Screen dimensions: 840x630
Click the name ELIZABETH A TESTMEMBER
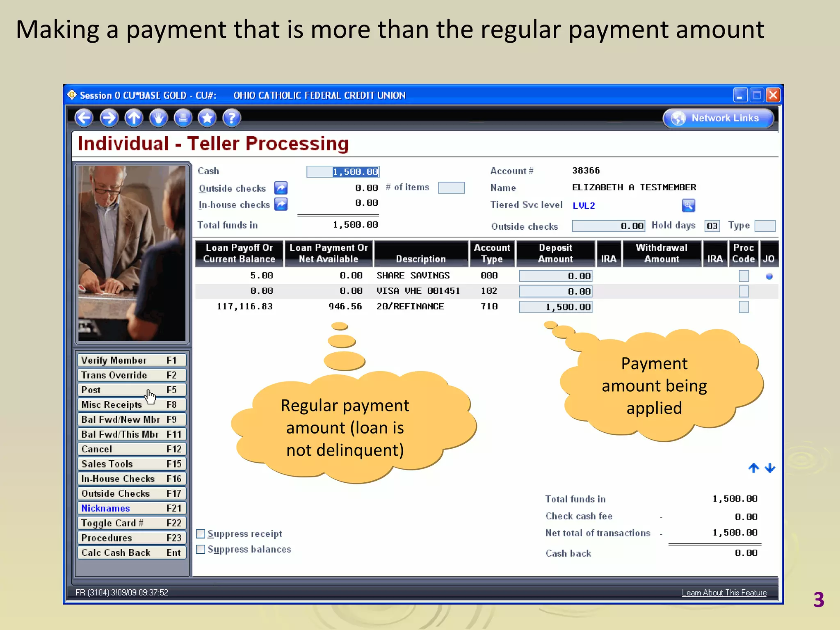coord(634,187)
